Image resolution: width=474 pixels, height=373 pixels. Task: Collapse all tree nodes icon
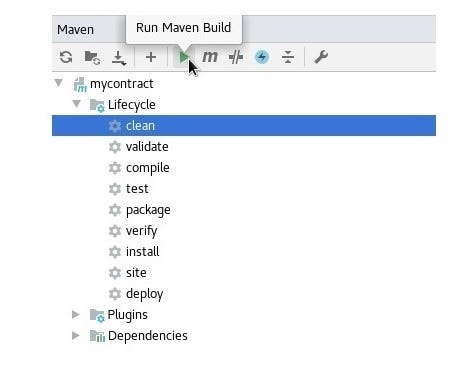(x=288, y=57)
